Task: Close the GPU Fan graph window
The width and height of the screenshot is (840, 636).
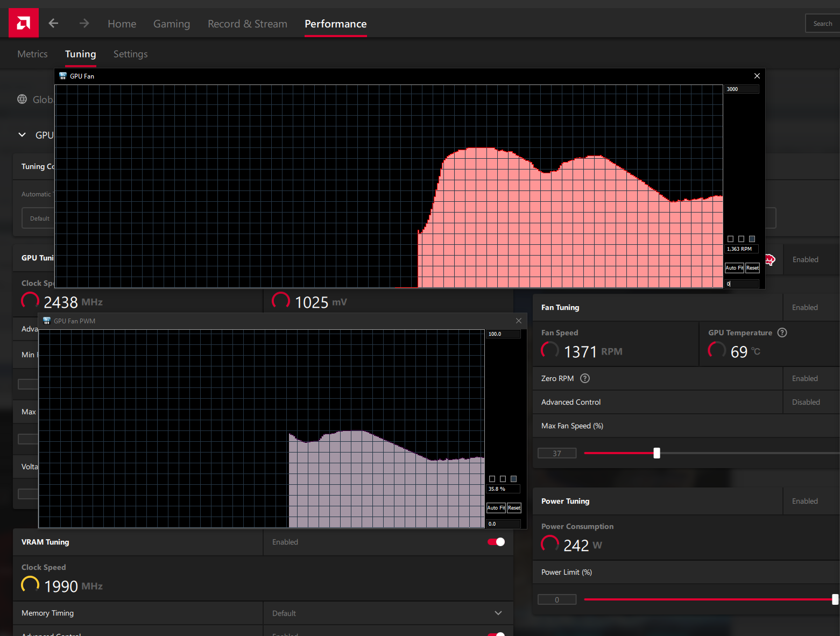Action: 757,76
